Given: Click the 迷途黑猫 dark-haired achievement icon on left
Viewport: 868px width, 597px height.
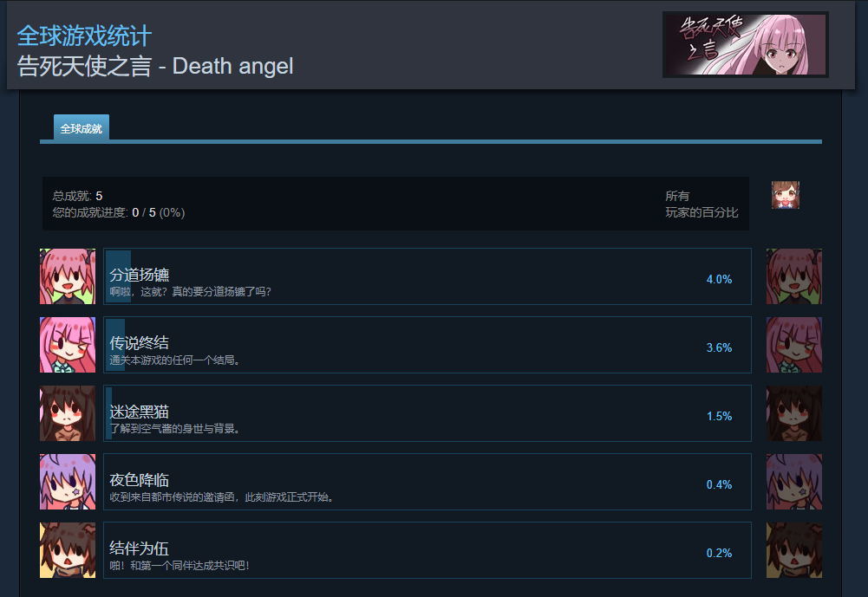Looking at the screenshot, I should pyautogui.click(x=68, y=413).
